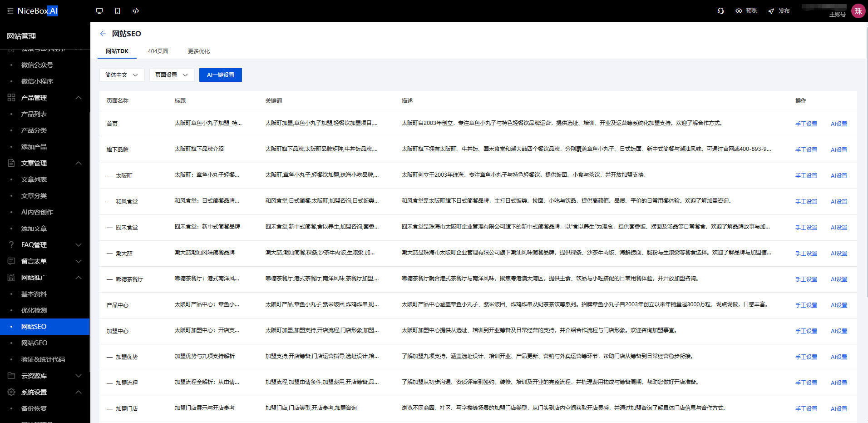This screenshot has width=868, height=423.
Task: Go back using the arrow beside 网站SEO
Action: 103,34
